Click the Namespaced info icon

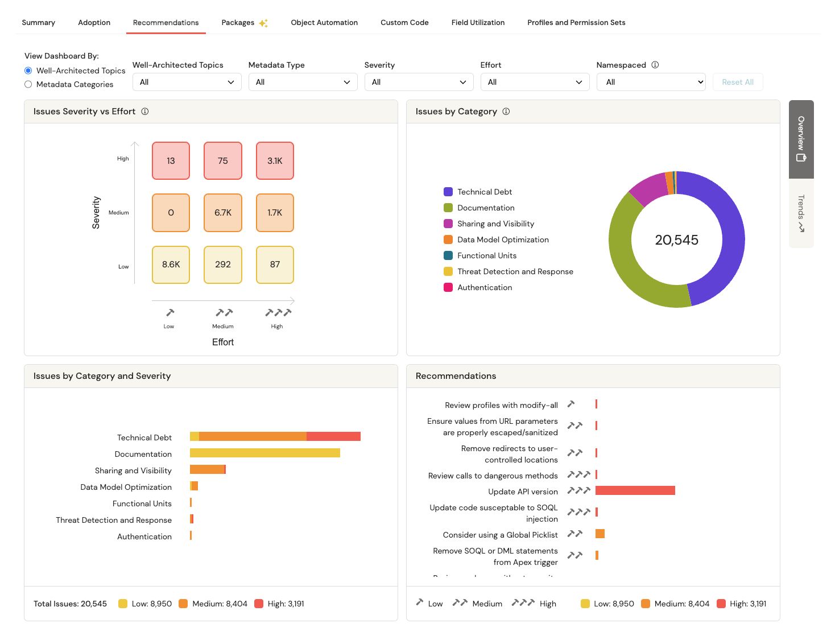pyautogui.click(x=655, y=65)
